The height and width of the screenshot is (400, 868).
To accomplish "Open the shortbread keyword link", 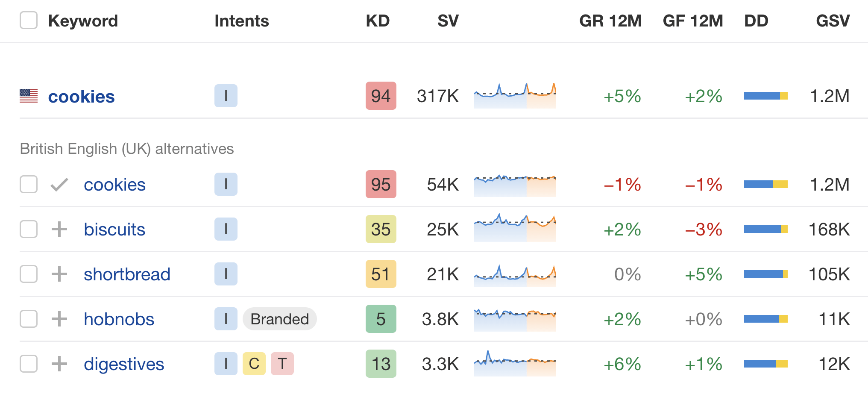I will pos(127,274).
